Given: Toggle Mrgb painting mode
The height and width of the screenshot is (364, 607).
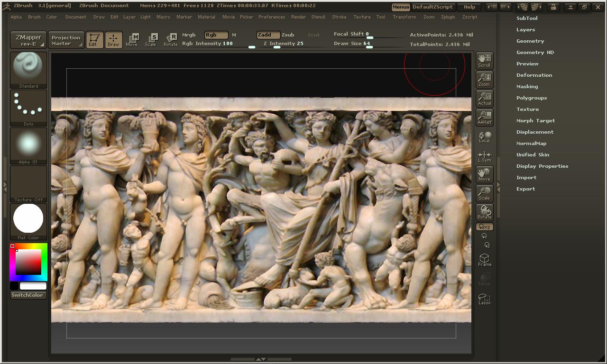Looking at the screenshot, I should [189, 35].
